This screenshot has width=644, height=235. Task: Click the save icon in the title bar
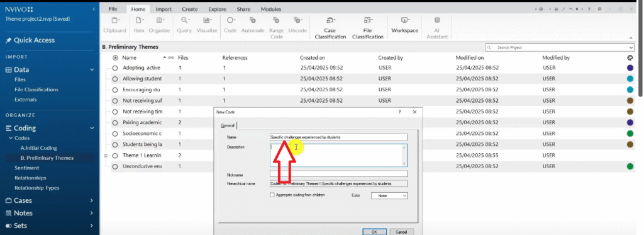tap(556, 9)
